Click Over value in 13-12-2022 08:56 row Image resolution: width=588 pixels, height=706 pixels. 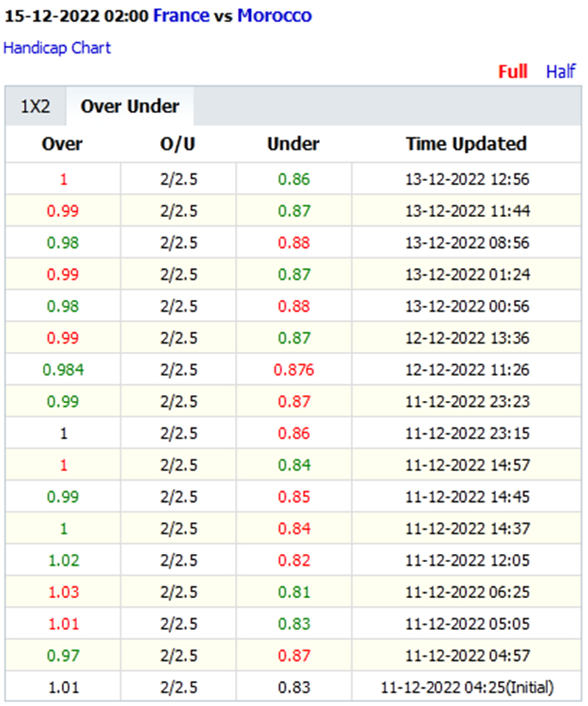[x=63, y=243]
